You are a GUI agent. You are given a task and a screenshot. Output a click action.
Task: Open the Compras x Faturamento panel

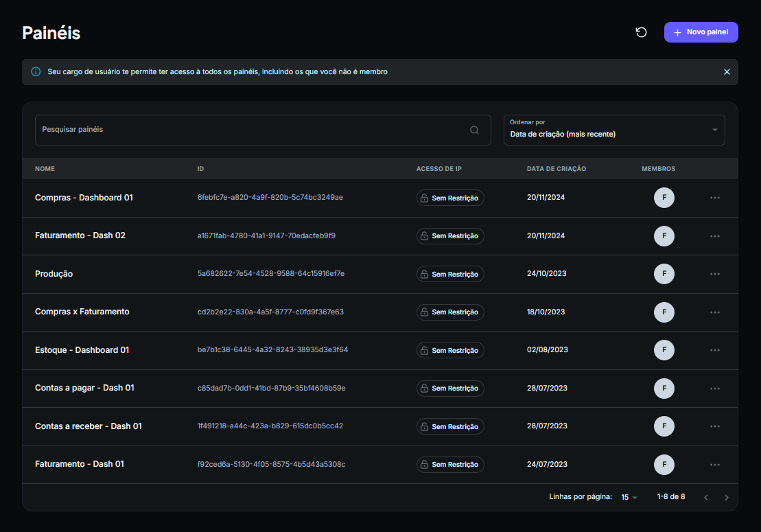click(82, 312)
